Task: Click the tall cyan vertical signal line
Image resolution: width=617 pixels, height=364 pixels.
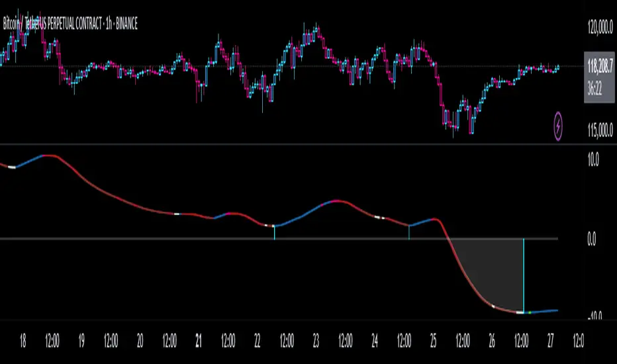Action: coord(524,275)
